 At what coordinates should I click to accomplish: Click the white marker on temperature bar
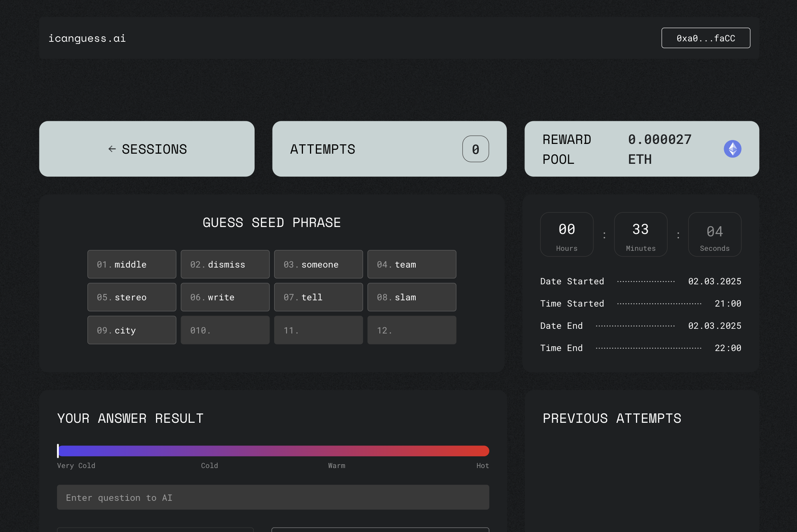tap(58, 451)
